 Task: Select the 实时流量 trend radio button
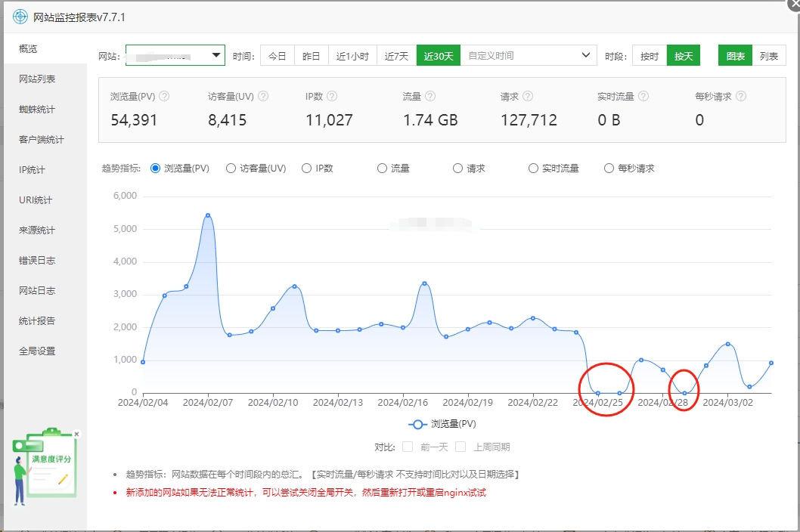pyautogui.click(x=533, y=169)
